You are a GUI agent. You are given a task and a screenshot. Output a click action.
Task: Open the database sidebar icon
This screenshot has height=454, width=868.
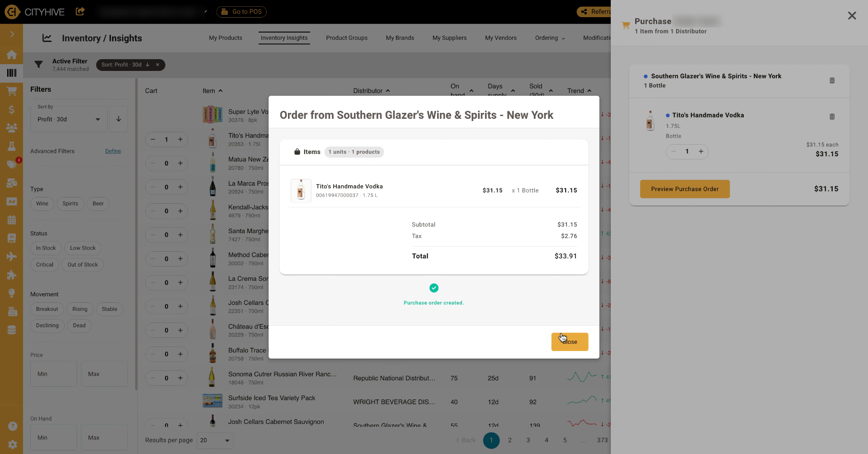point(12,330)
